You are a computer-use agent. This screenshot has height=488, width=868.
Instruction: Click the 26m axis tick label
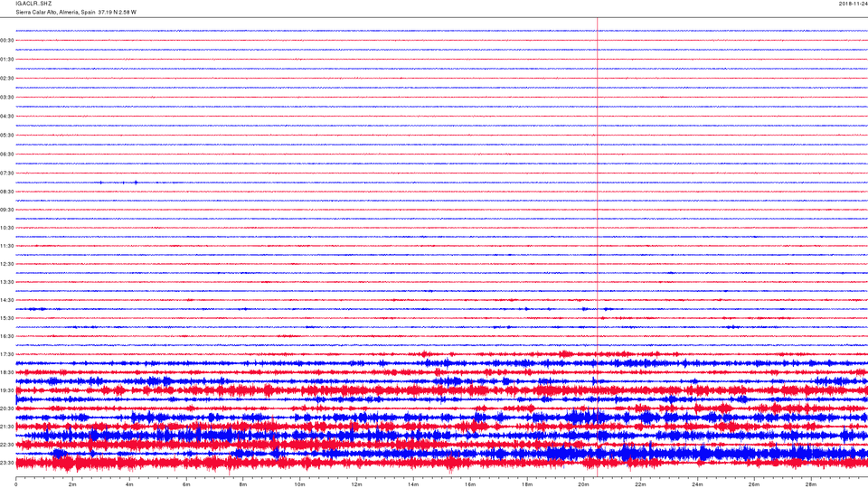coord(754,484)
